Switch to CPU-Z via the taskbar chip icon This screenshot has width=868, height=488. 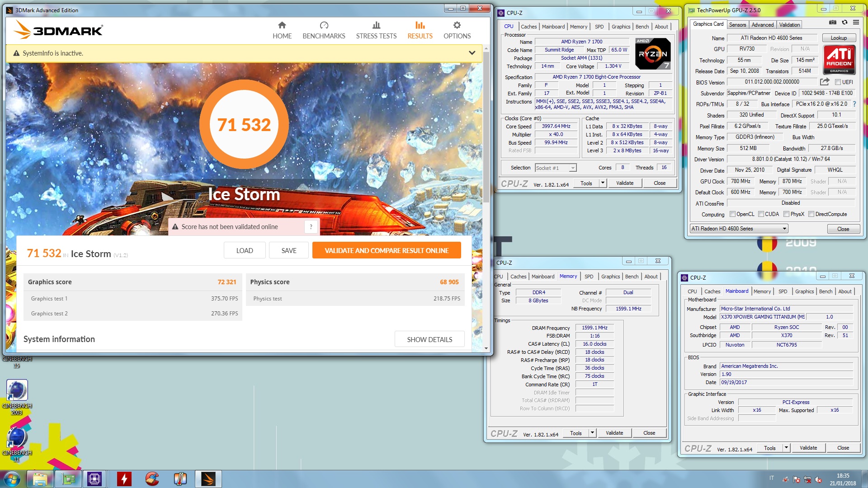[x=94, y=479]
